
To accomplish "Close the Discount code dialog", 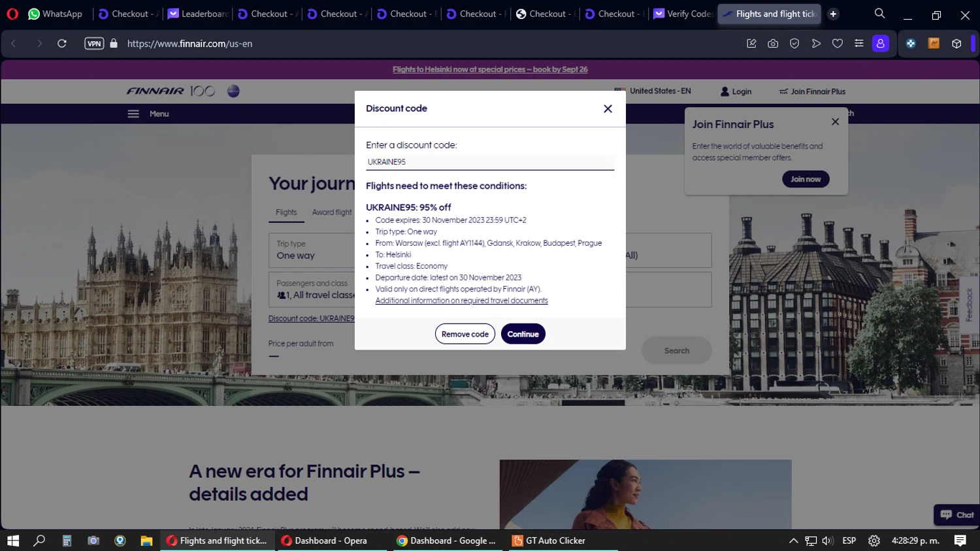I will (608, 109).
